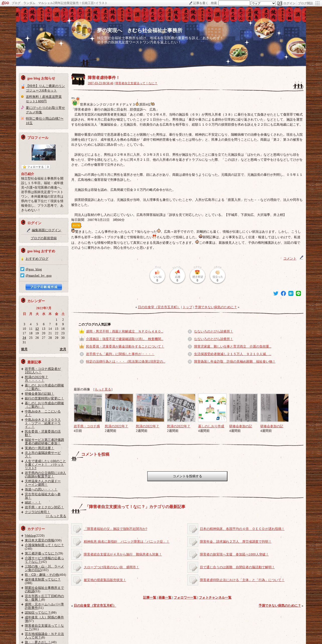The height and width of the screenshot is (644, 322).
Task: Click the いいね reaction button
Action: (157, 276)
